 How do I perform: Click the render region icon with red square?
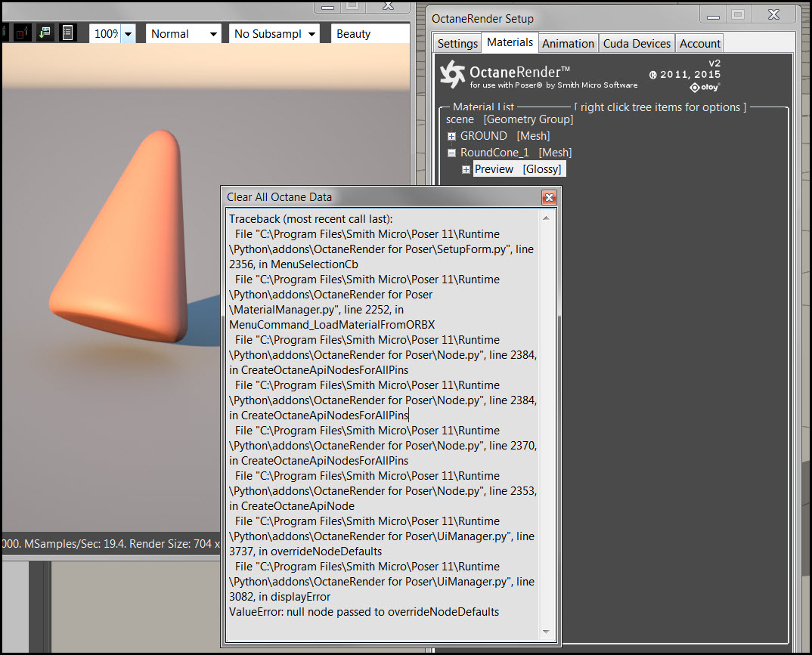tap(22, 34)
